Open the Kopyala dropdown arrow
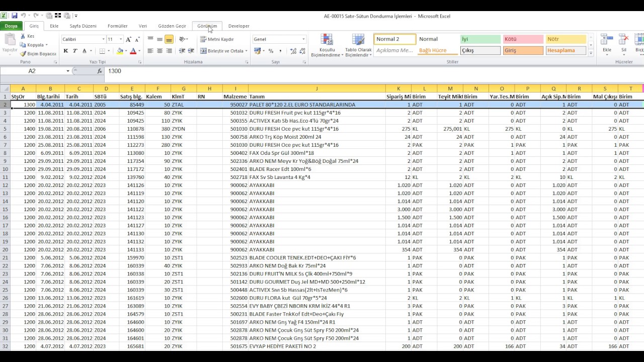The width and height of the screenshot is (644, 362). 47,45
